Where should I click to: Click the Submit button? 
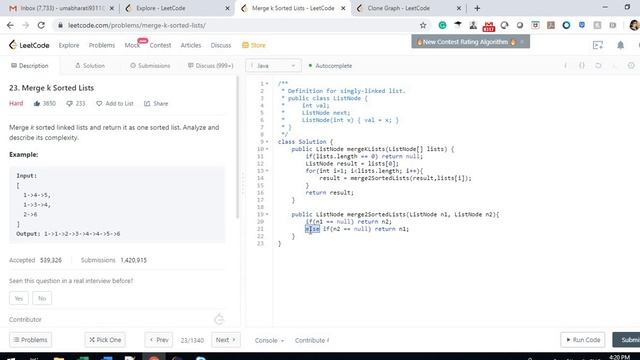[x=627, y=340]
